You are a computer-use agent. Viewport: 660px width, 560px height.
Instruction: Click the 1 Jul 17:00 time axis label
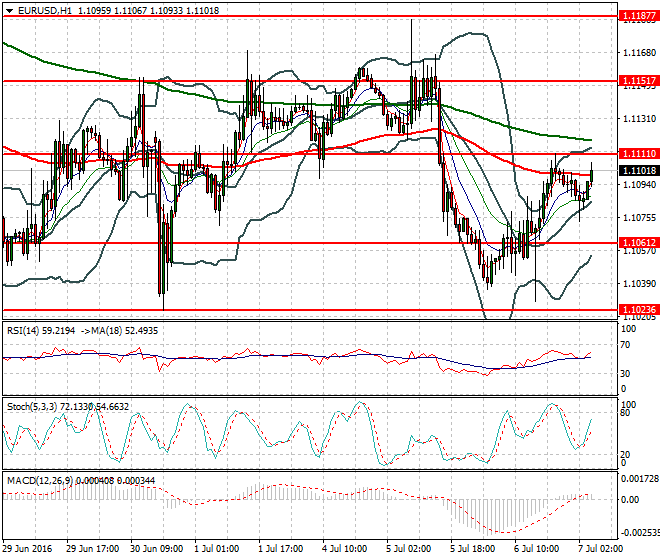click(x=280, y=549)
